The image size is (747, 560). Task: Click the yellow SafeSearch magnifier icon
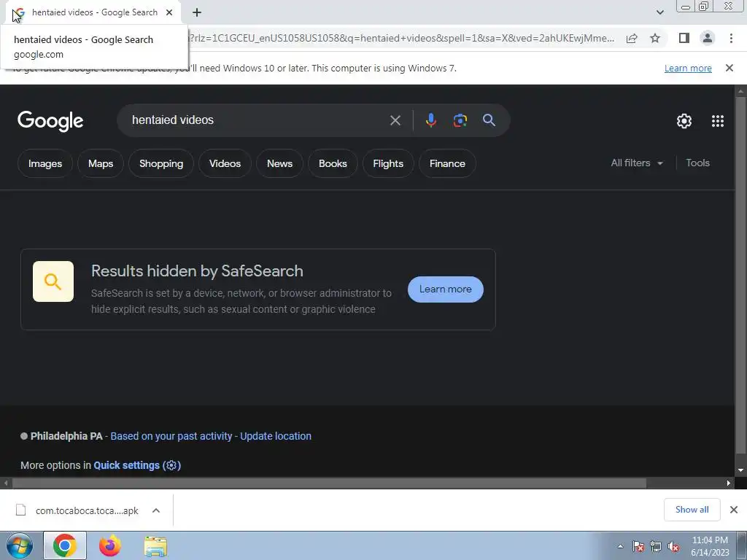[53, 281]
